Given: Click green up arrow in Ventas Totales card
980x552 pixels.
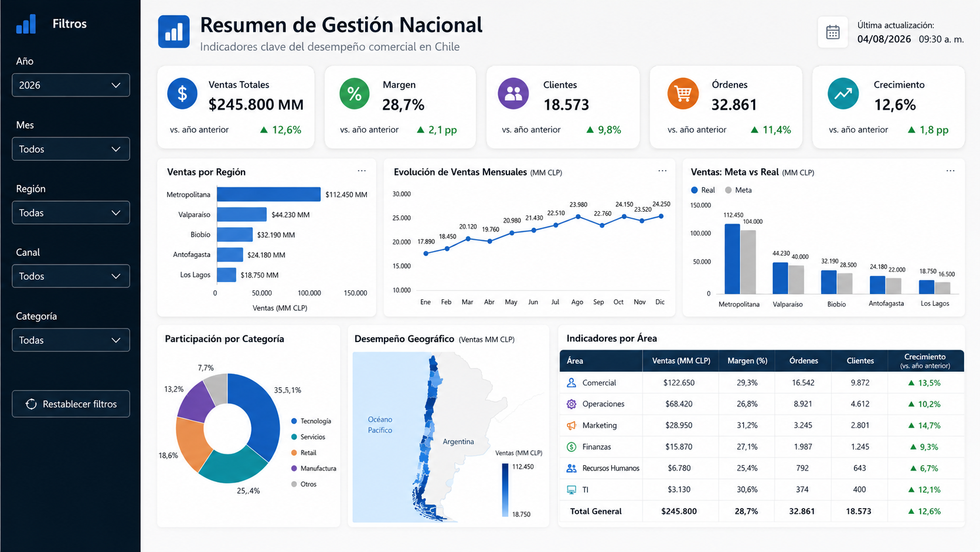Looking at the screenshot, I should coord(264,130).
